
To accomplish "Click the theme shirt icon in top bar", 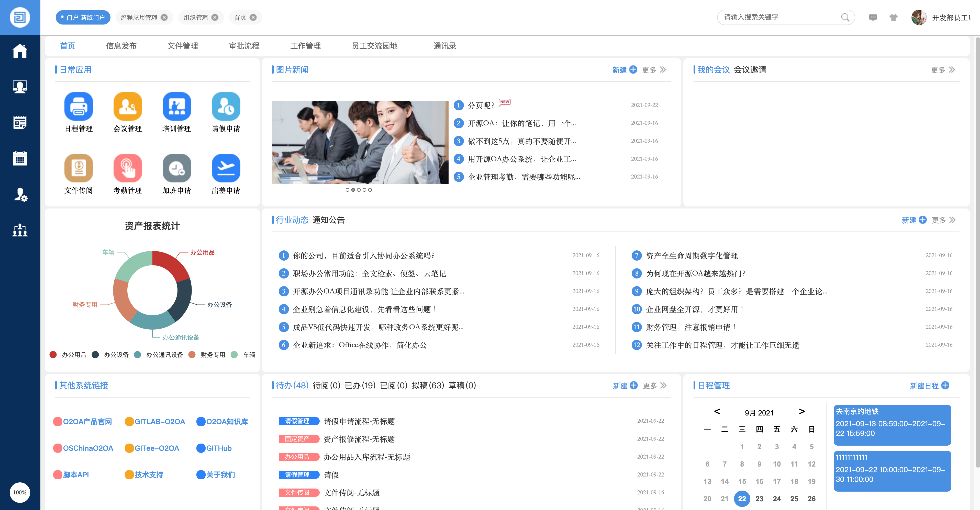I will point(893,17).
